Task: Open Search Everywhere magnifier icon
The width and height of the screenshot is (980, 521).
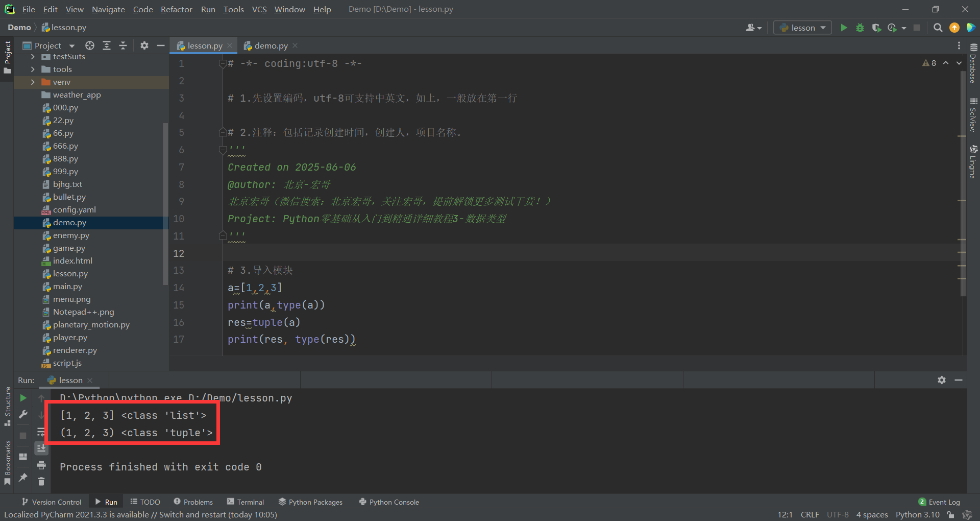Action: coord(938,28)
